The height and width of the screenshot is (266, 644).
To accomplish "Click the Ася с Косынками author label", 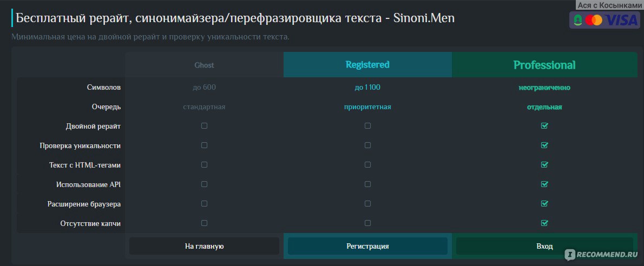I will pos(609,5).
